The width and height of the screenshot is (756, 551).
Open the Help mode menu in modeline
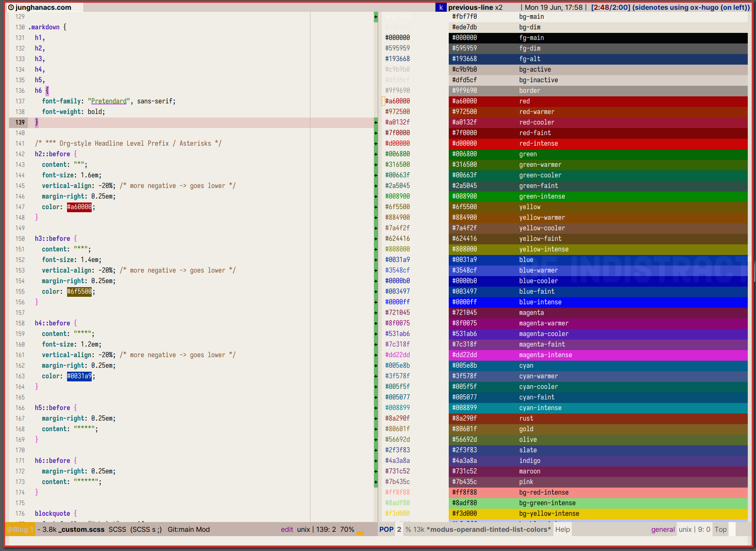(562, 529)
